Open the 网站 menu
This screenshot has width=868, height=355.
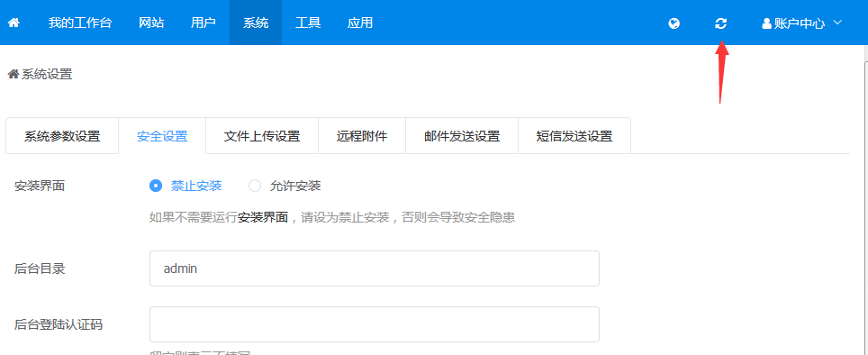point(151,23)
